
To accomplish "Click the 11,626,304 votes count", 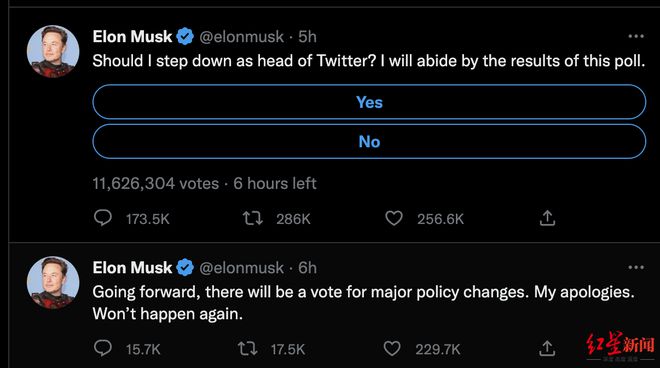I will [156, 184].
